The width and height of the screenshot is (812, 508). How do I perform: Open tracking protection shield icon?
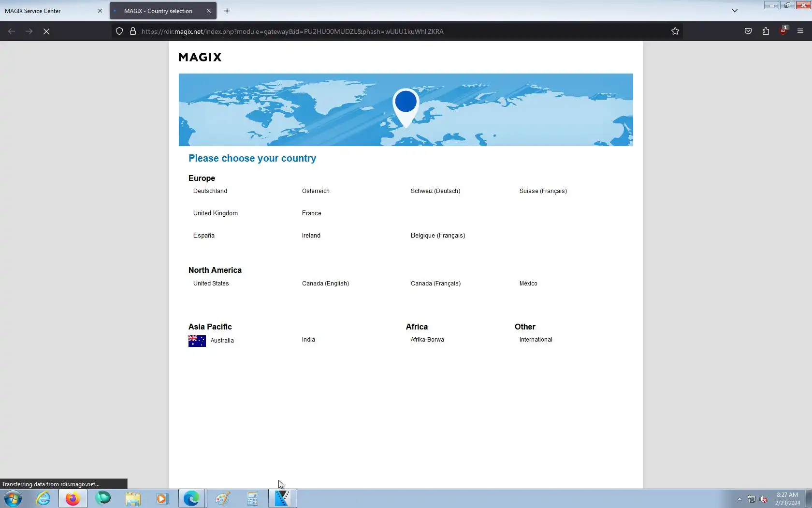(119, 31)
